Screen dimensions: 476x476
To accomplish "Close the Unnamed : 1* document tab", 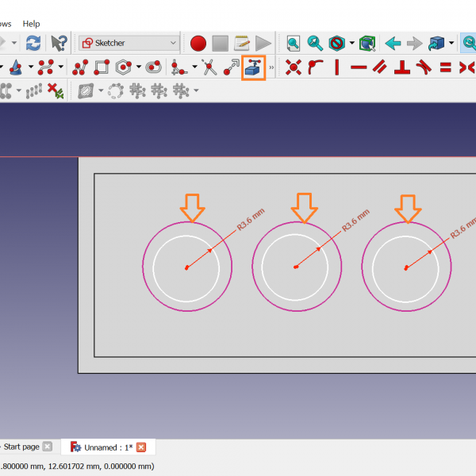I will [x=141, y=447].
